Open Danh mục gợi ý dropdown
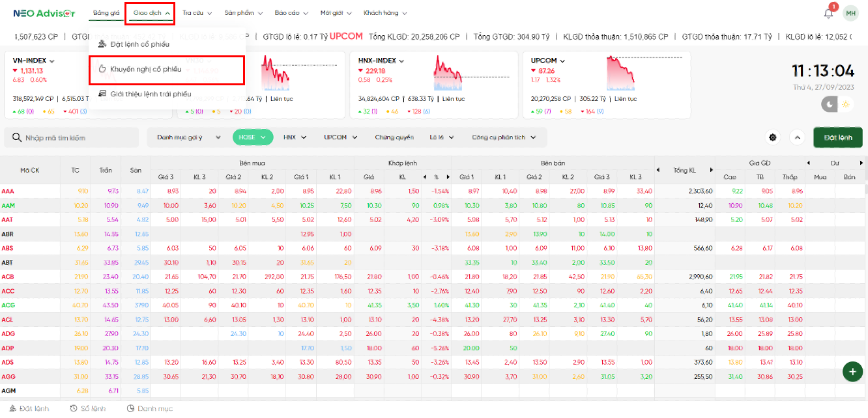868x418 pixels. [x=184, y=137]
